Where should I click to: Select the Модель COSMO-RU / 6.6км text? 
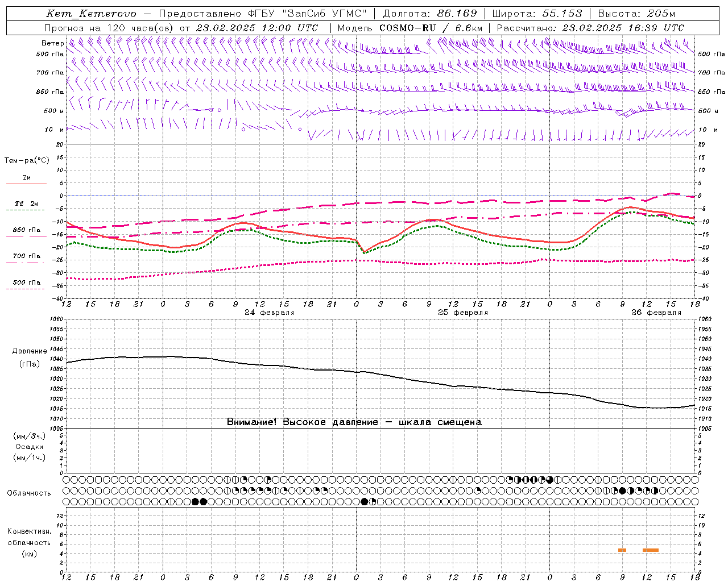[410, 28]
